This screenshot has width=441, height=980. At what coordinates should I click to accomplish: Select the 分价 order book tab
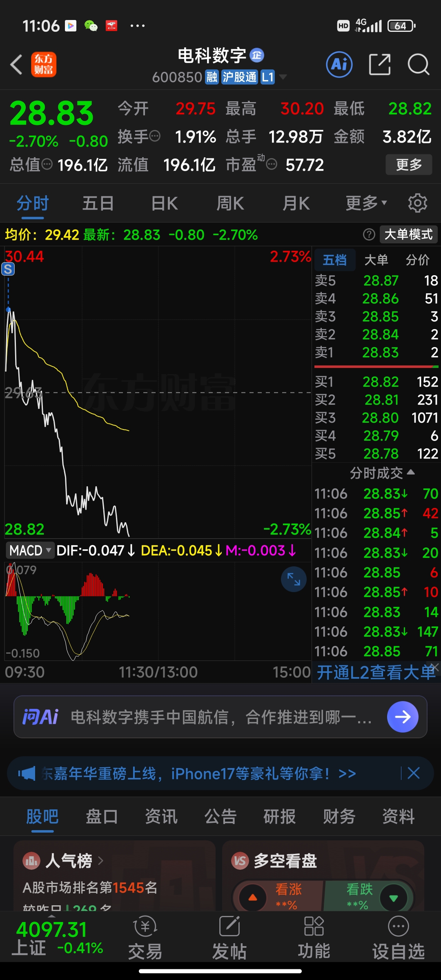(x=417, y=260)
